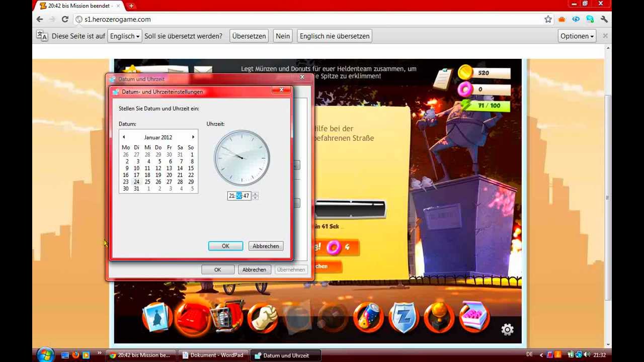Click the orange donut skip button
This screenshot has width=644, height=362.
pos(336,247)
